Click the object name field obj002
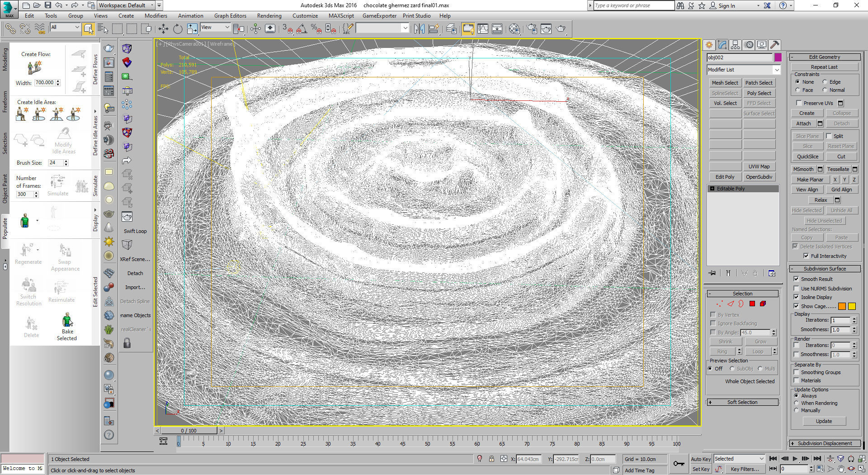 tap(740, 57)
